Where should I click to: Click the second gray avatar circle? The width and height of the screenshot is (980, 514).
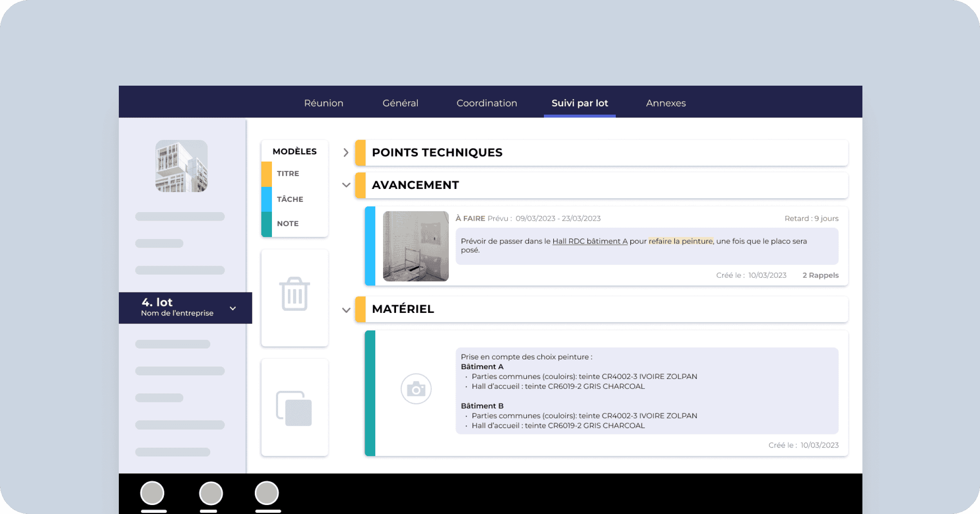coord(211,493)
